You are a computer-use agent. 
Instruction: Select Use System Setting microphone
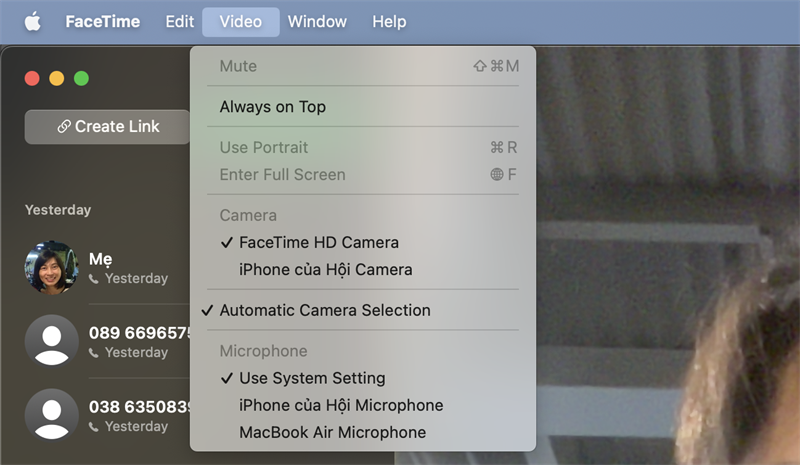363,378
